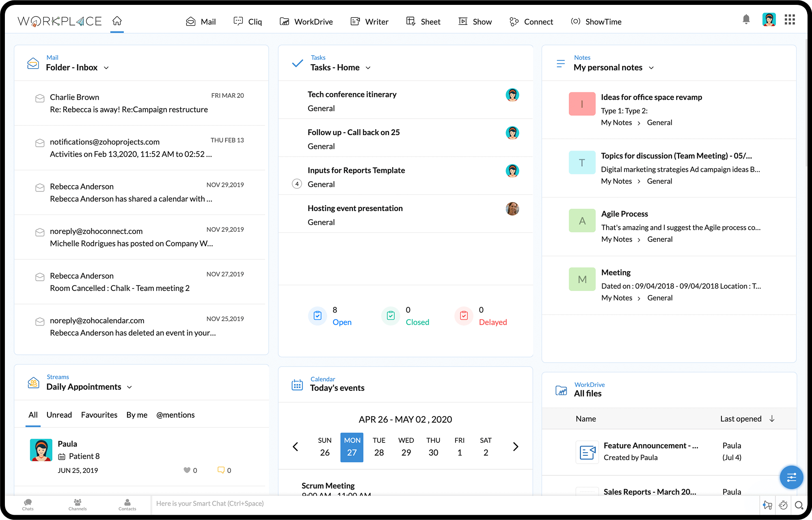Click the blue widget settings floating button
Viewport: 812px width, 520px height.
(x=791, y=477)
